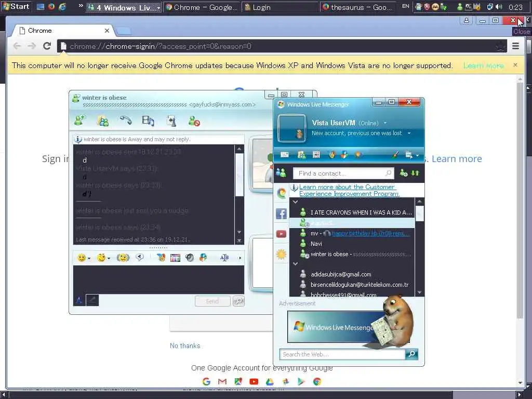Open the people contacts icon beside search
The width and height of the screenshot is (532, 399).
point(281,172)
